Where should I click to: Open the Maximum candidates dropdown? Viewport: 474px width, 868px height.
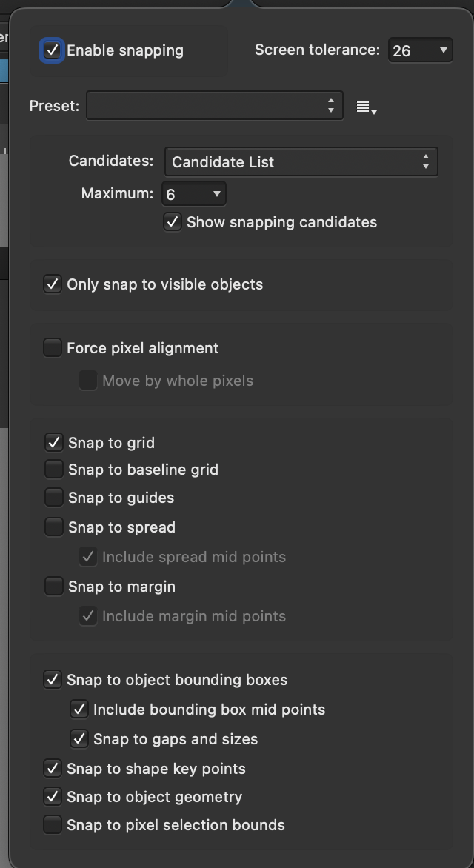(193, 193)
